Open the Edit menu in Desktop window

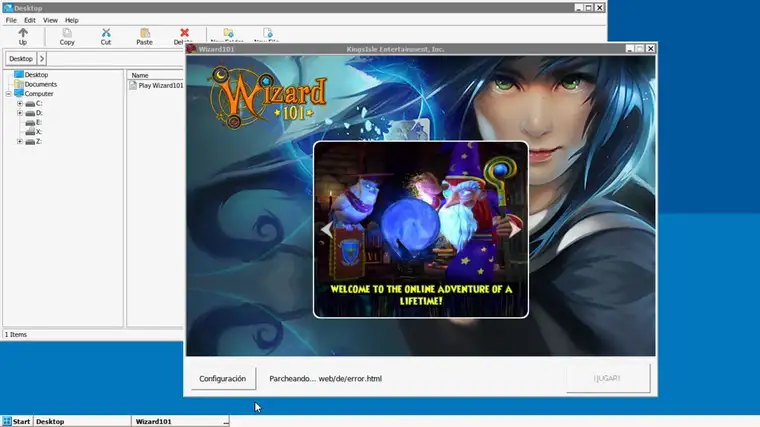tap(30, 20)
